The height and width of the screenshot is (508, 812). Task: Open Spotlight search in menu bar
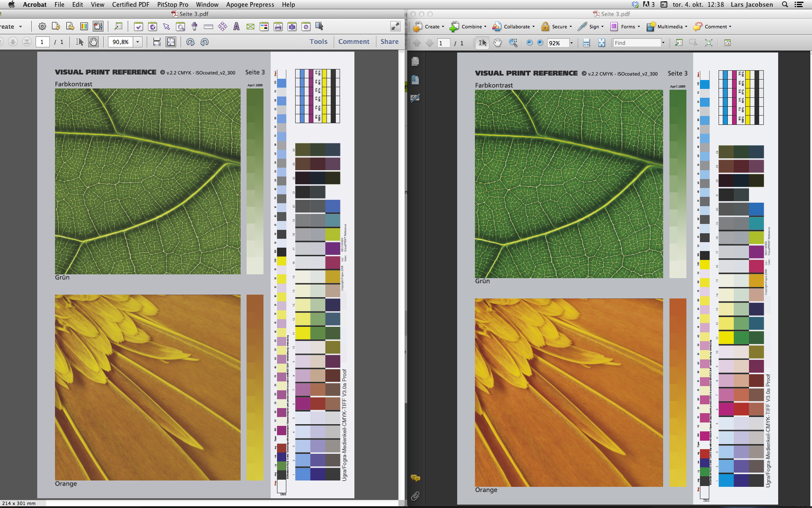(785, 5)
